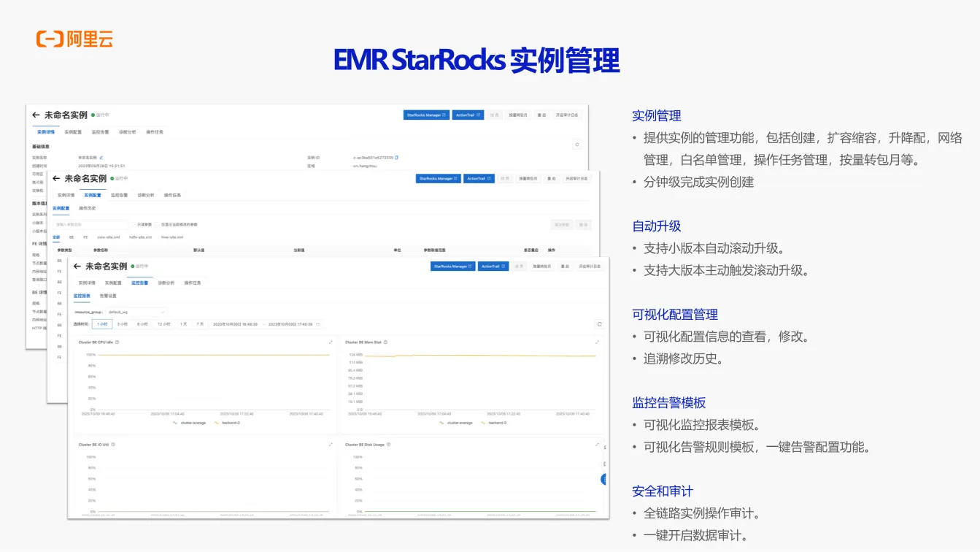Switch to 监控报表 sub-tab
This screenshot has width=980, height=552.
click(82, 296)
